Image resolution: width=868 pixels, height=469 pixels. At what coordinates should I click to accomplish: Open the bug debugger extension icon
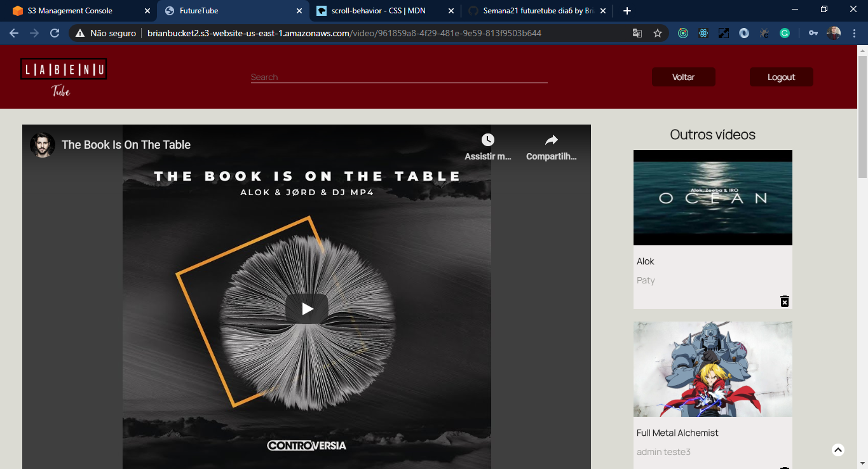(x=764, y=33)
